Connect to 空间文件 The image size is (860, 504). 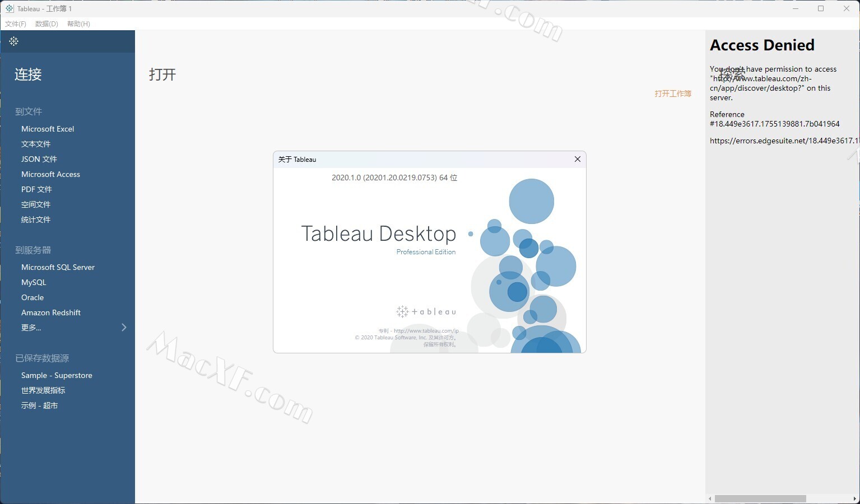(36, 204)
